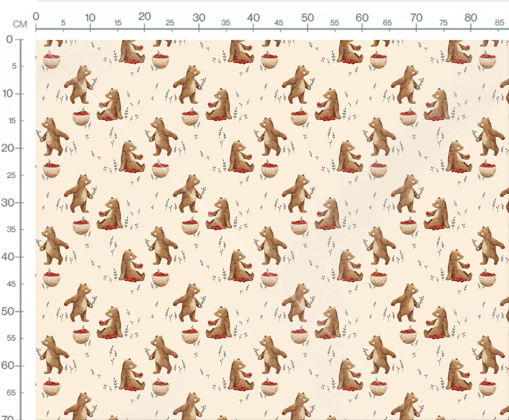Click the 60 mark on the vertical ruler
This screenshot has width=509, height=420.
(8, 365)
